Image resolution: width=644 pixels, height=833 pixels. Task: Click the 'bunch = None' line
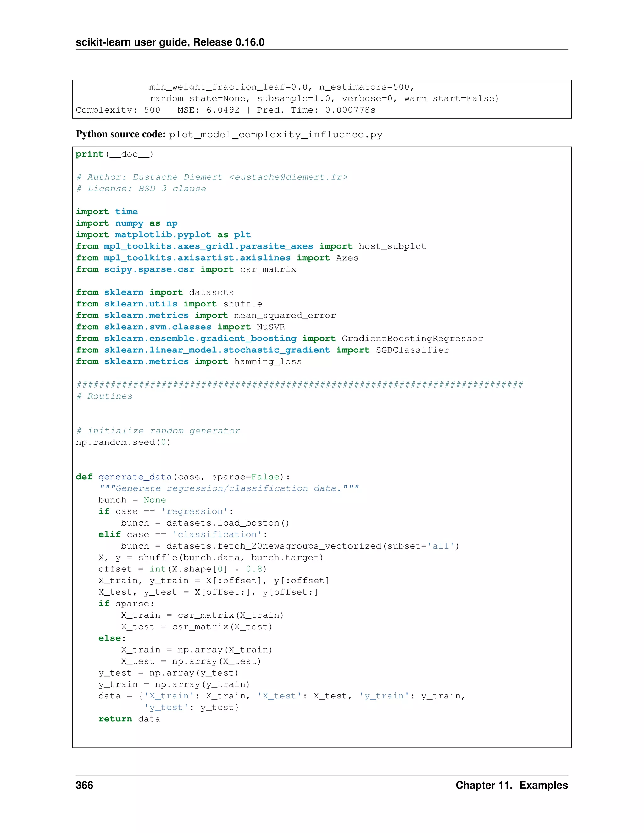(x=132, y=500)
